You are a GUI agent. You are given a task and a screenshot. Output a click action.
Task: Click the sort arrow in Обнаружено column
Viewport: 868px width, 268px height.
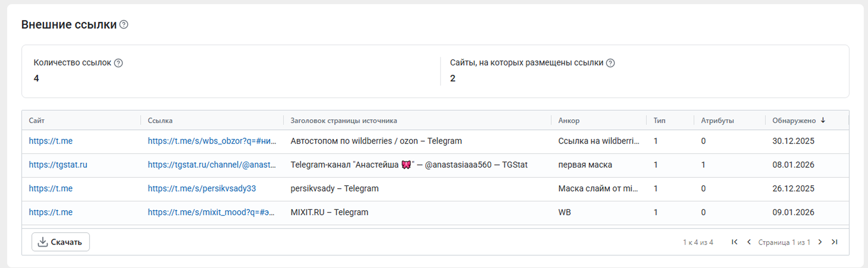pos(823,120)
